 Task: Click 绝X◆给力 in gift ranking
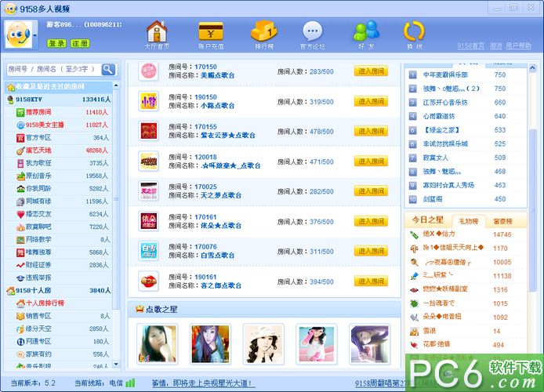pyautogui.click(x=439, y=234)
